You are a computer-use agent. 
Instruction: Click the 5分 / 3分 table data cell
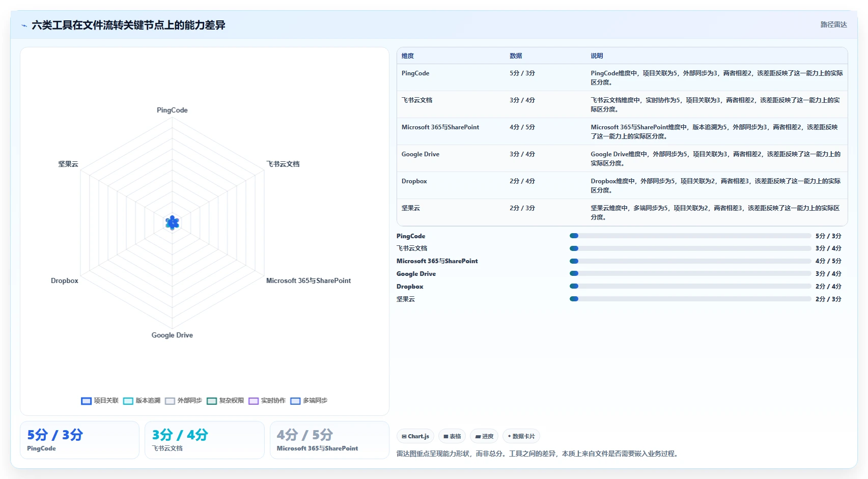coord(522,73)
